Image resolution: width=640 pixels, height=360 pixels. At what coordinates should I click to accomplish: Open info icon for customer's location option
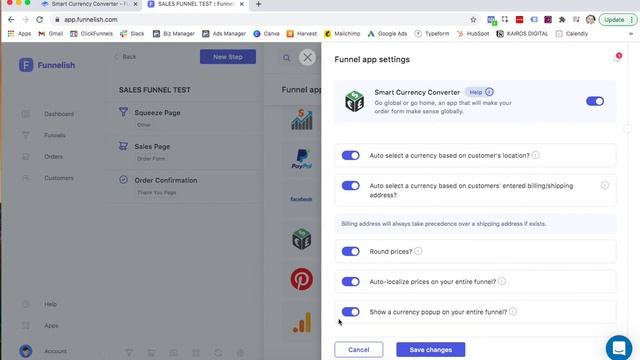(536, 155)
